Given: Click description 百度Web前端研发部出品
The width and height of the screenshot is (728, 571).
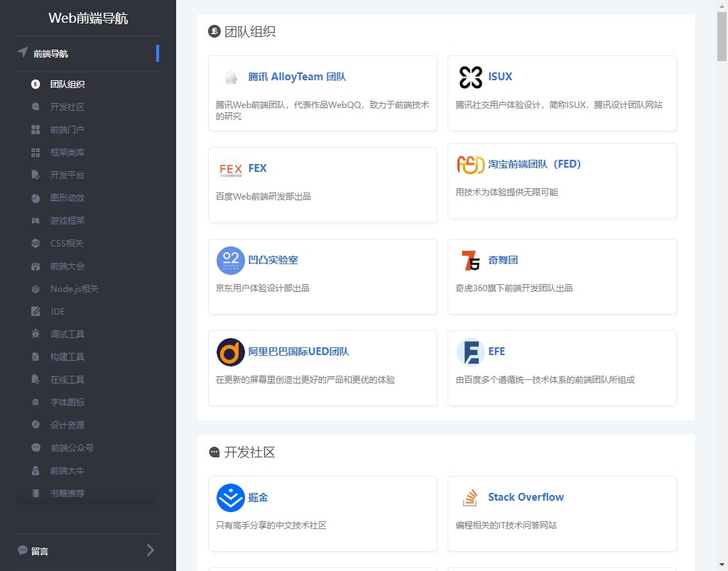Looking at the screenshot, I should tap(264, 196).
